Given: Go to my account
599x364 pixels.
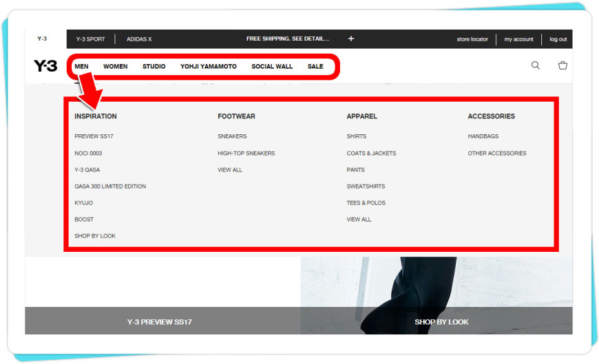Looking at the screenshot, I should (x=518, y=39).
